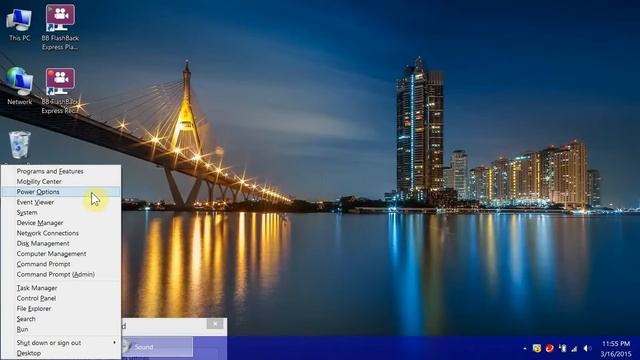Choose System in the Win+X menu
This screenshot has height=360, width=640.
(x=61, y=213)
